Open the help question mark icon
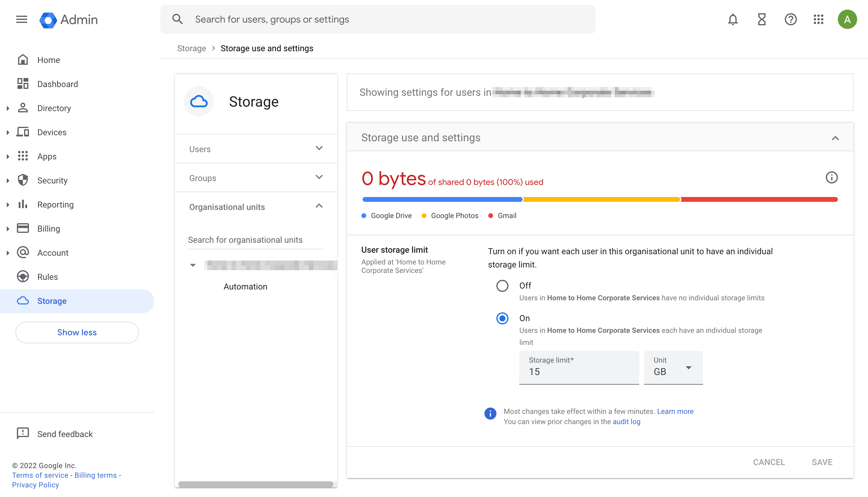868x497 pixels. click(791, 20)
